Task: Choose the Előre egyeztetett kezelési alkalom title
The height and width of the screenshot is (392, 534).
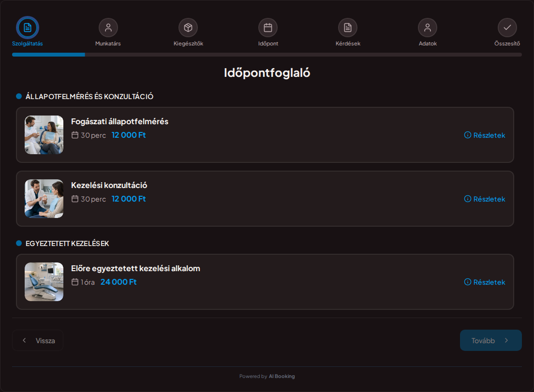Action: pos(135,268)
